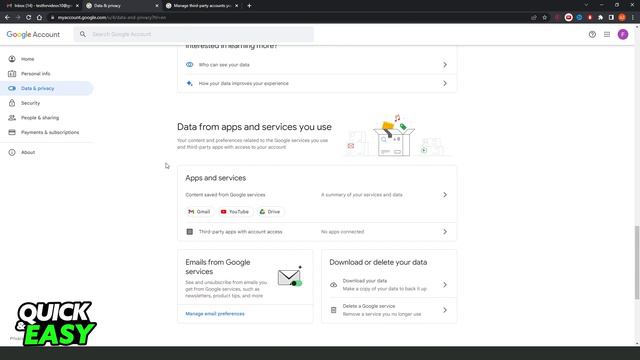The width and height of the screenshot is (640, 360).
Task: Click the envelope toggle illustration
Action: (x=290, y=277)
